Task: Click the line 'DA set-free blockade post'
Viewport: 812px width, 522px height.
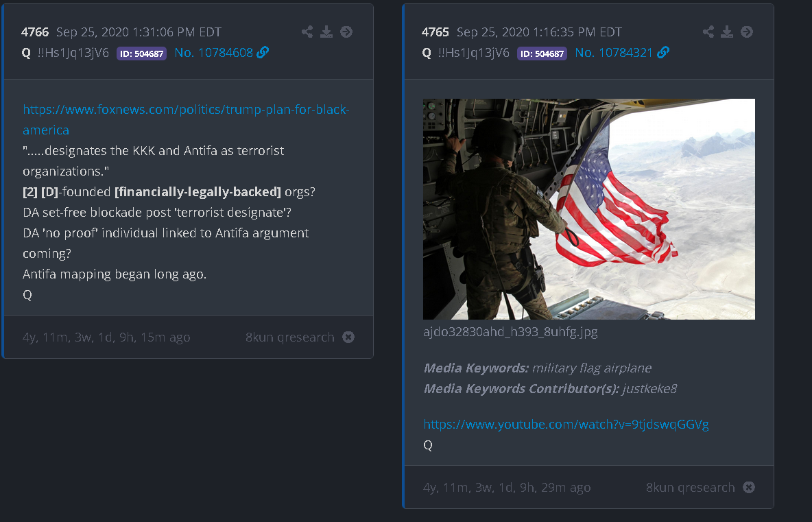Action: 157,213
